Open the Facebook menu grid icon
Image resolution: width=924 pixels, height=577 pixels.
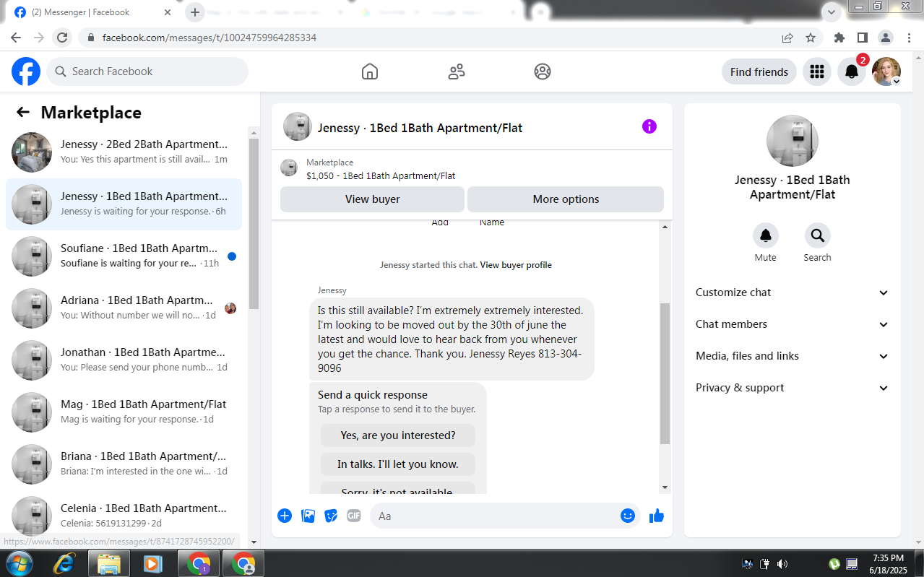click(817, 71)
